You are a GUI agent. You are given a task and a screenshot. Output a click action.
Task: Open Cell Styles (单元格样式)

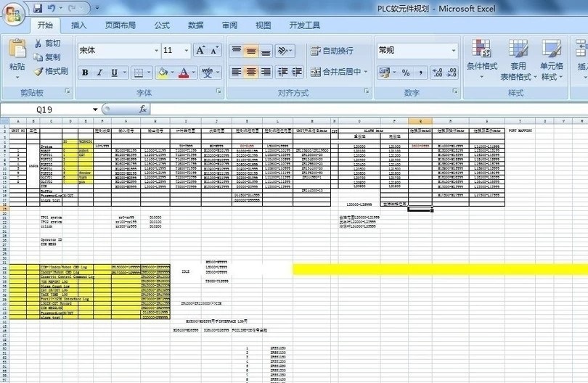[552, 59]
